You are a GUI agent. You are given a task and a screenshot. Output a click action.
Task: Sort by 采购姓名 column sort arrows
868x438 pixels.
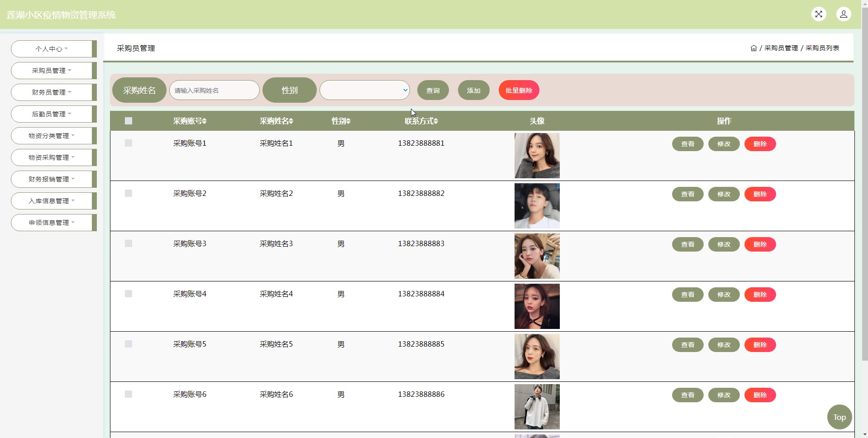coord(291,121)
